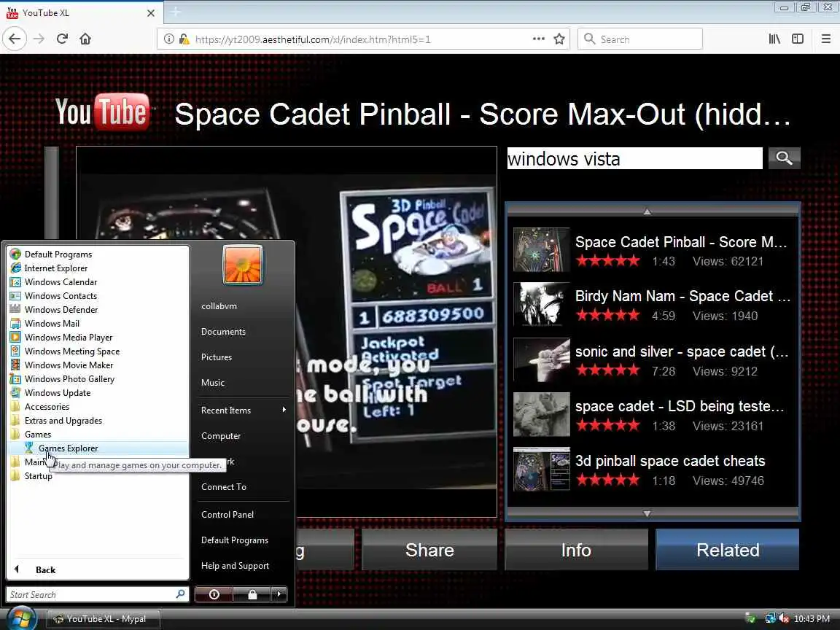Open 3d pinball space cadet cheats video
The height and width of the screenshot is (630, 840).
tap(651, 470)
